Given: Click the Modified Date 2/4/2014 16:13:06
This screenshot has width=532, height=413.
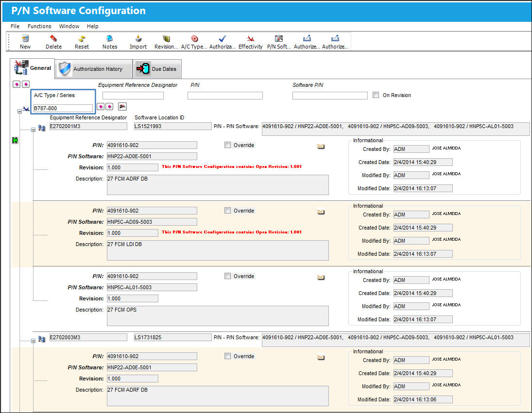Looking at the screenshot, I should (x=423, y=399).
